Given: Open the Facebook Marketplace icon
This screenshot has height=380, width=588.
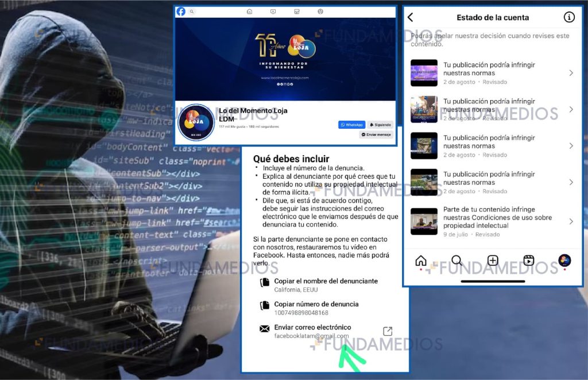Looking at the screenshot, I should (x=296, y=11).
